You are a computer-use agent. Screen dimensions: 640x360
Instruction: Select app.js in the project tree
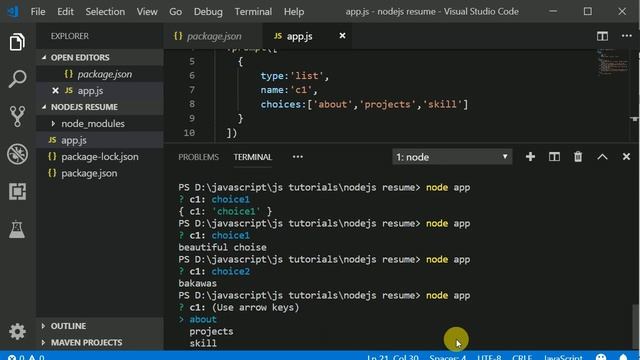100,140
